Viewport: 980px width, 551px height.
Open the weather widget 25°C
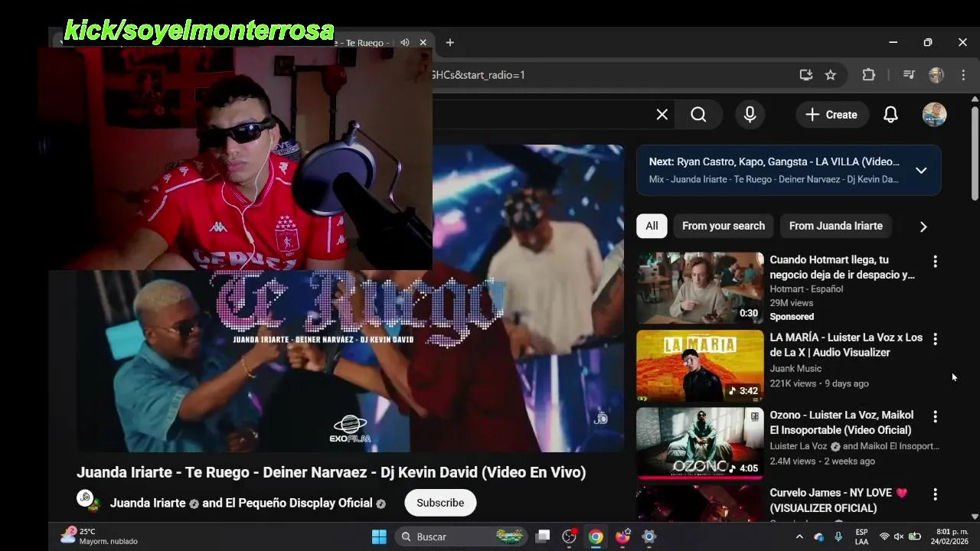(x=100, y=536)
